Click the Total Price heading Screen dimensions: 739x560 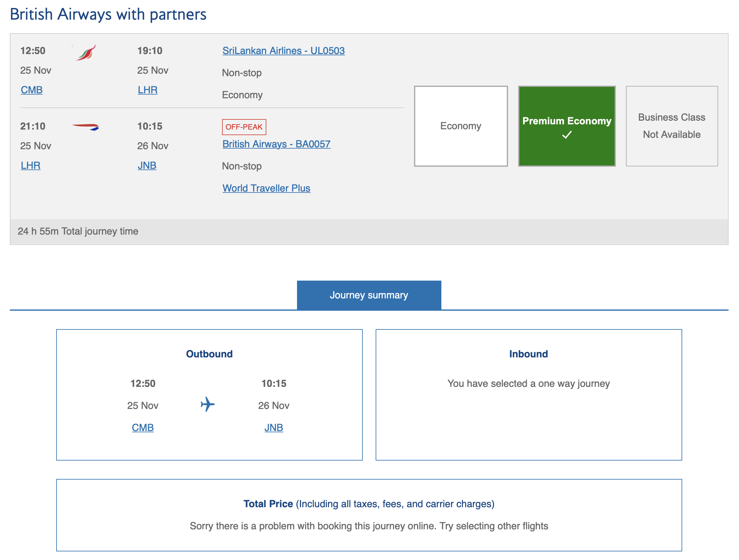[x=268, y=504]
